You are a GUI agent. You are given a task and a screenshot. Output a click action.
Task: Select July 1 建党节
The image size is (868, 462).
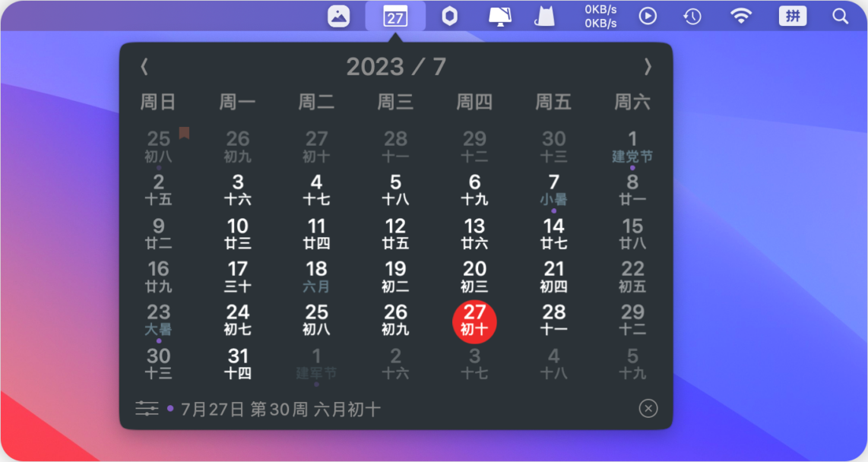pyautogui.click(x=632, y=147)
